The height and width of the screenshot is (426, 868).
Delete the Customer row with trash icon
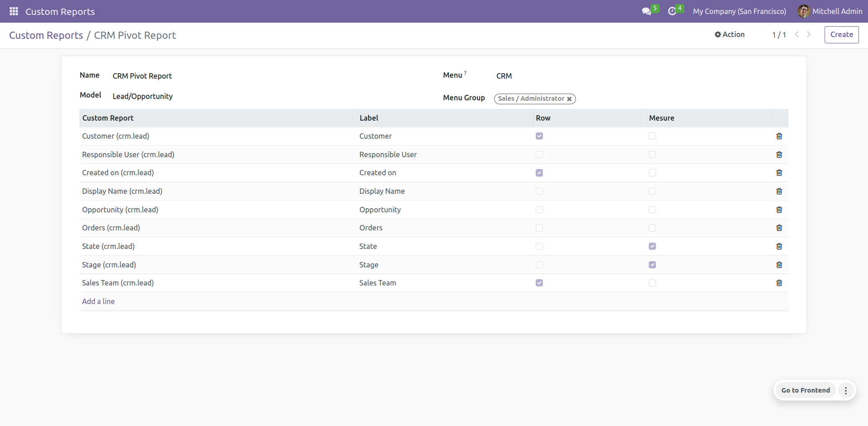pos(779,136)
